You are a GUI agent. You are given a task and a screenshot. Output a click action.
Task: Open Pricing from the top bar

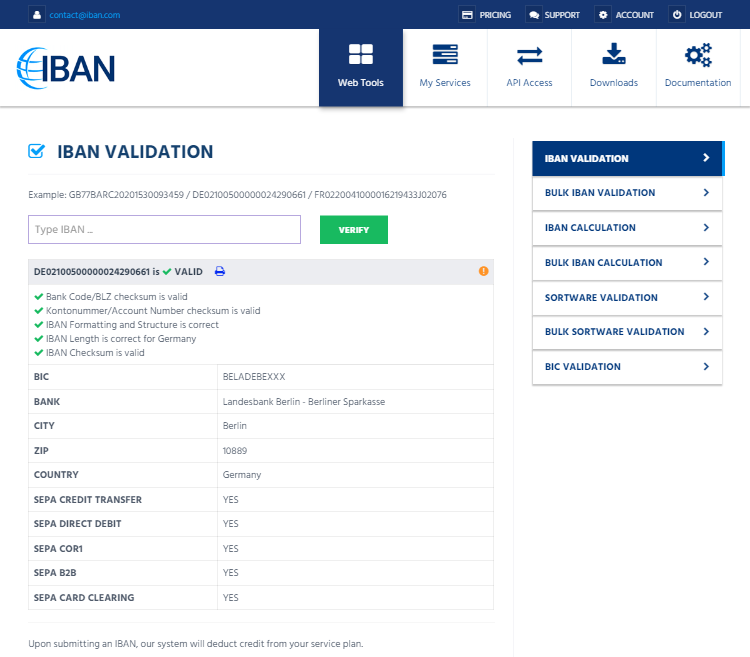pos(486,15)
